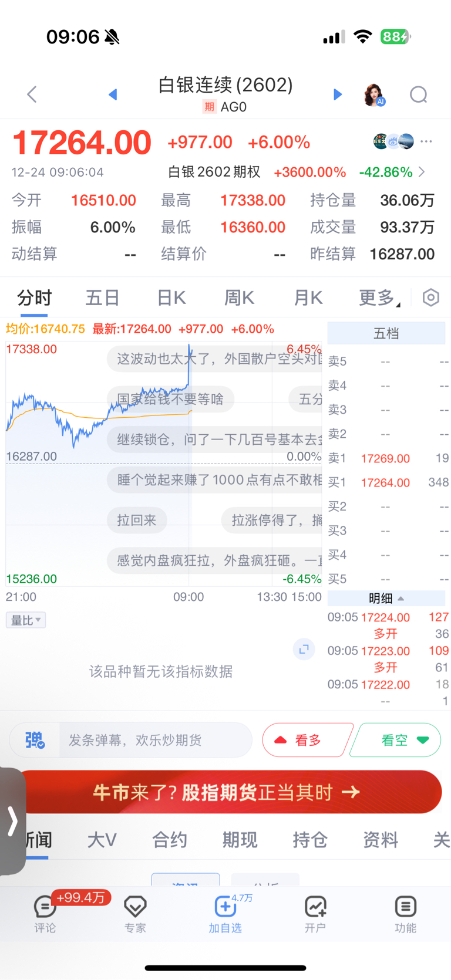Open search with magnifier icon
Screen dimensions: 451x980
[419, 94]
